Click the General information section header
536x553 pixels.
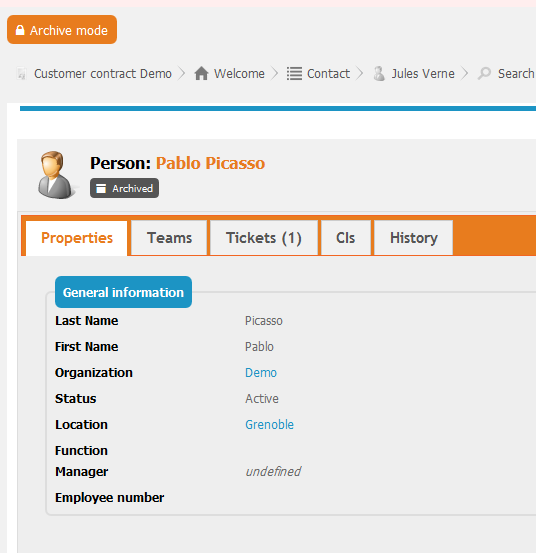point(123,292)
